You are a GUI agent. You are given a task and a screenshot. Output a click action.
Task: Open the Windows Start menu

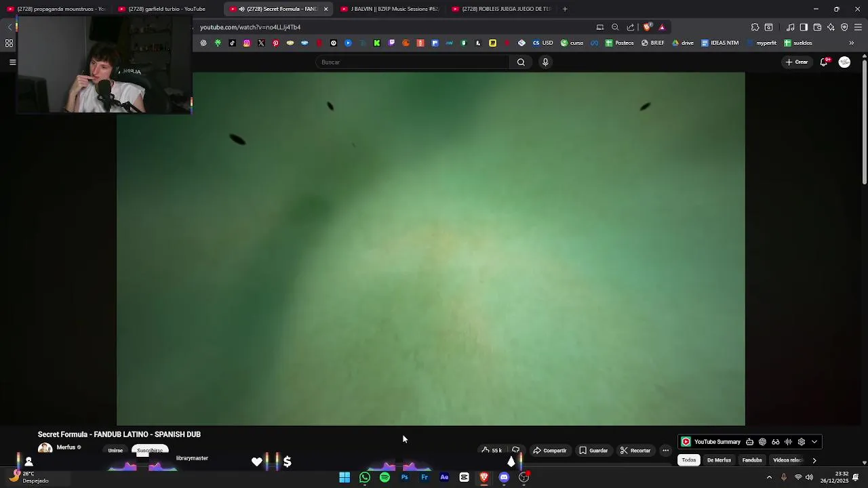pyautogui.click(x=344, y=477)
